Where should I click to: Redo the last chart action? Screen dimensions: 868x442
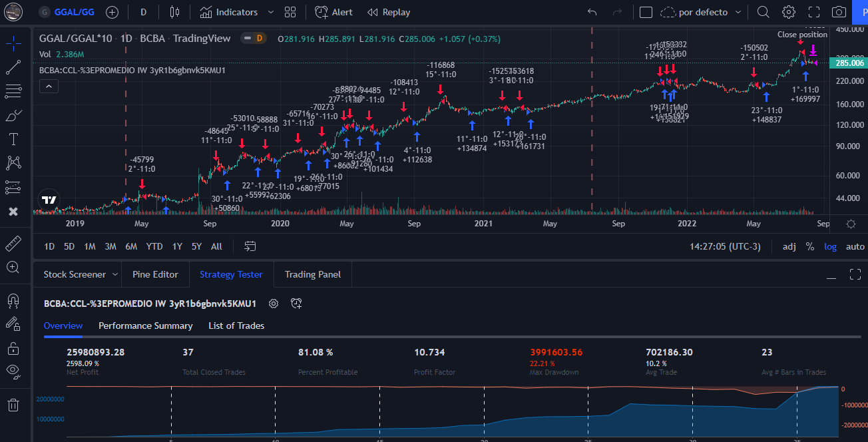pyautogui.click(x=617, y=12)
